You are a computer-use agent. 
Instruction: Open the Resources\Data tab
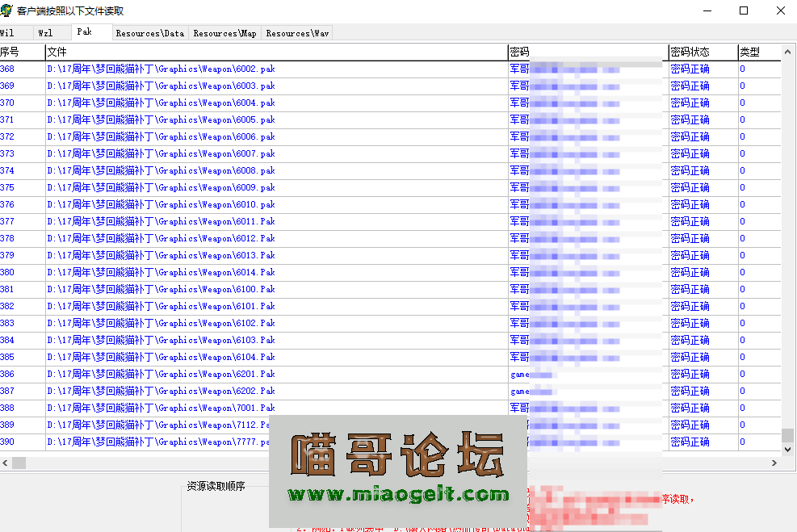(150, 33)
